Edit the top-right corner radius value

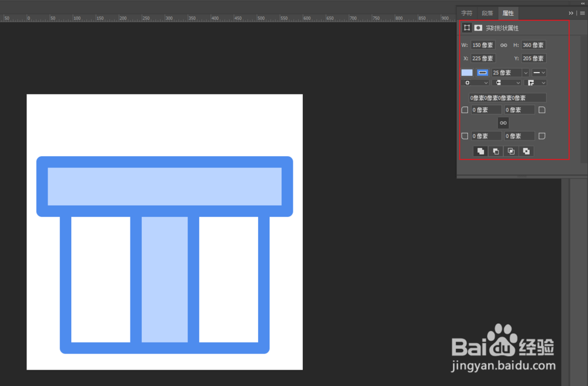(x=519, y=110)
